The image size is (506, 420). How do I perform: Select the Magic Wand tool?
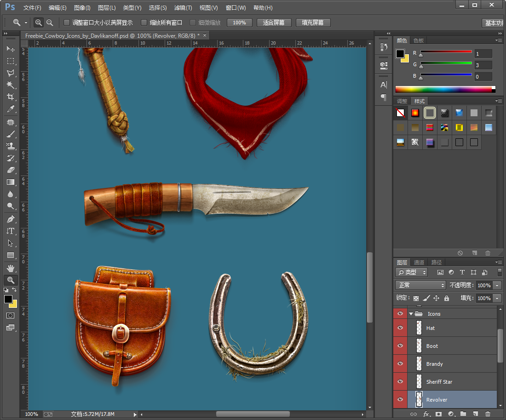(10, 85)
